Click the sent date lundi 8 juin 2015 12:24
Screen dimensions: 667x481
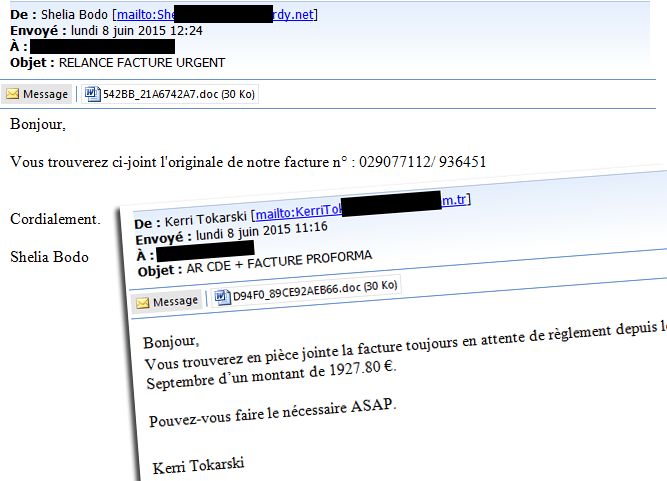(x=136, y=31)
